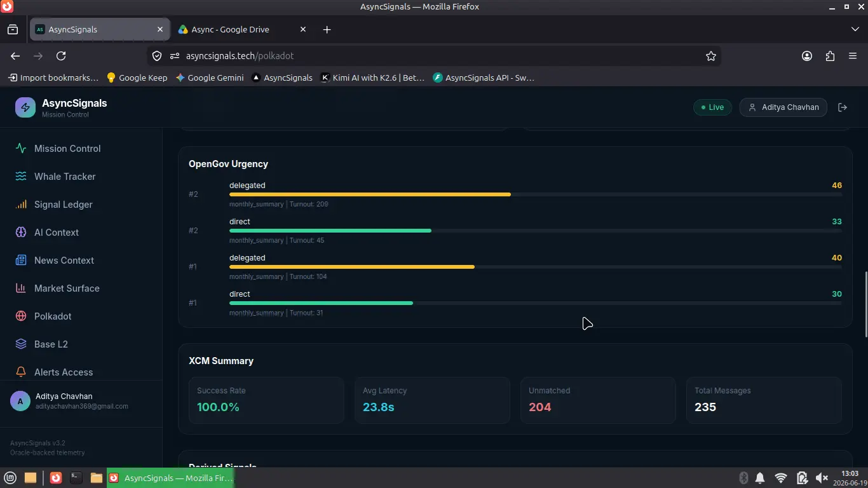Close the AsyncSignals browser tab
Image resolution: width=868 pixels, height=488 pixels.
(x=160, y=29)
